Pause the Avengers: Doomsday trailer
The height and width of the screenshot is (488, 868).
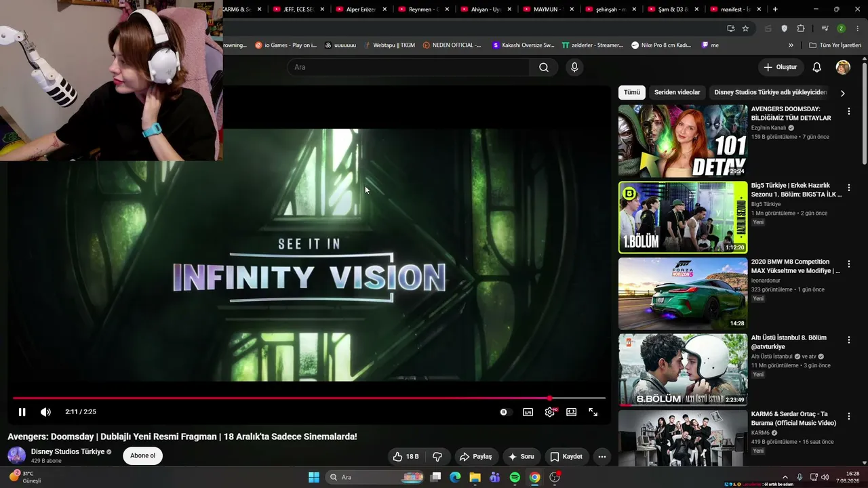point(22,412)
